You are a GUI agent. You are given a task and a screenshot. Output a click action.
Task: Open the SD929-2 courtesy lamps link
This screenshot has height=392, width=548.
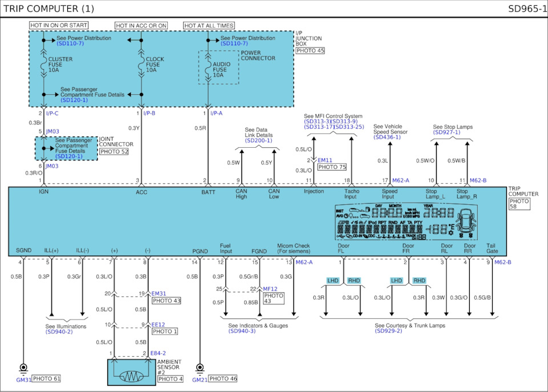click(389, 330)
